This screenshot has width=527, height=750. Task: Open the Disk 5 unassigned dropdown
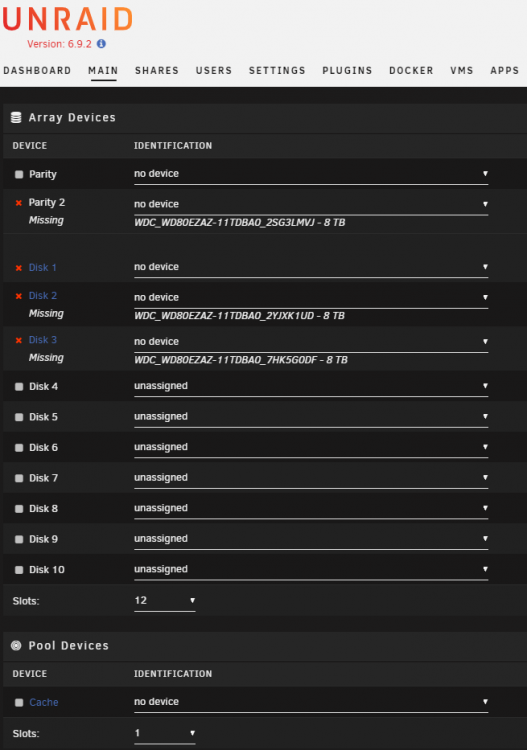pyautogui.click(x=311, y=417)
